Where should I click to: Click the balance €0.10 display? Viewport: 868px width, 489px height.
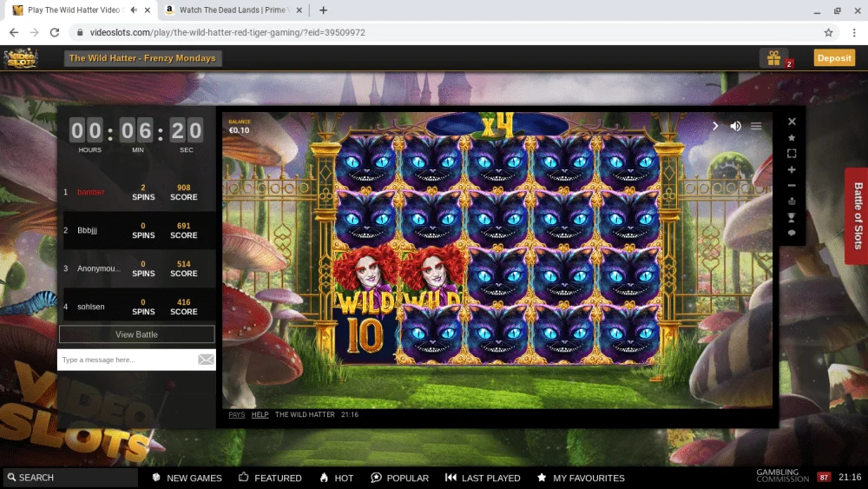click(x=240, y=127)
